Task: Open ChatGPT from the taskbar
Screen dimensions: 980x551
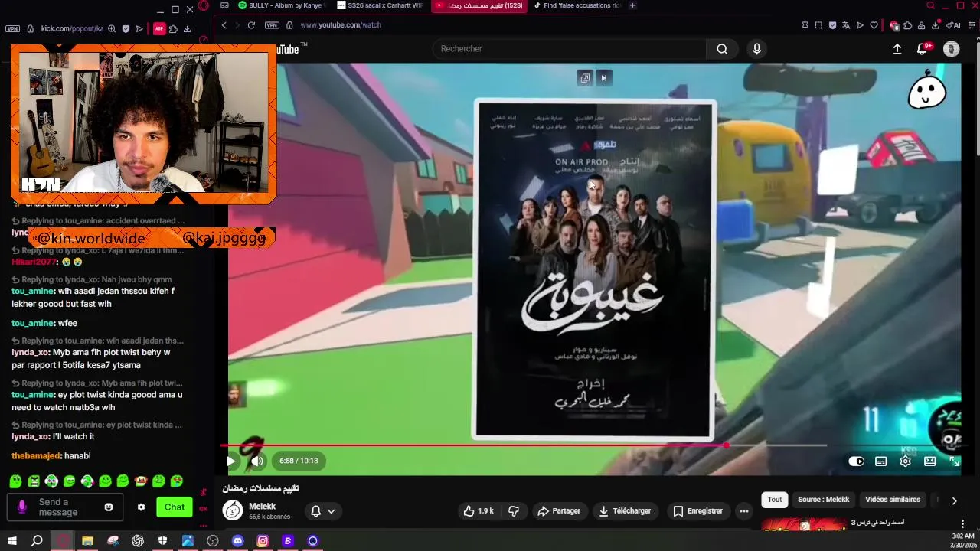Action: pyautogui.click(x=138, y=541)
